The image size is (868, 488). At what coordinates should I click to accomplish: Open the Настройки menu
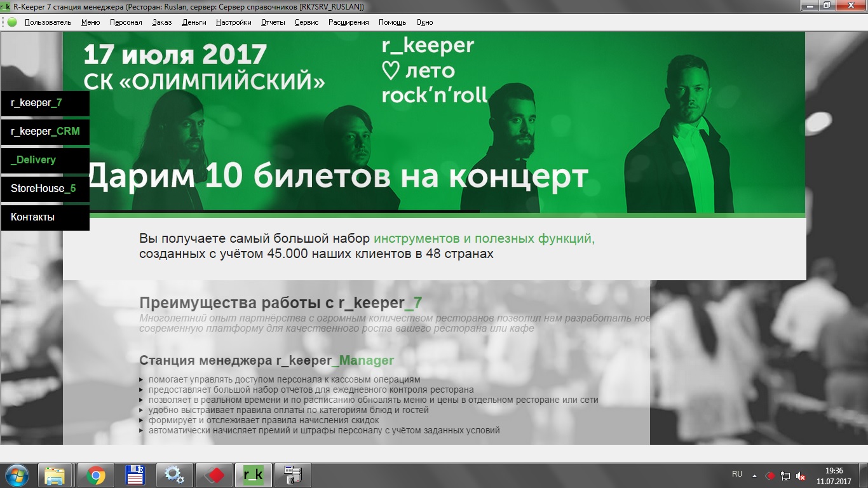click(x=233, y=22)
